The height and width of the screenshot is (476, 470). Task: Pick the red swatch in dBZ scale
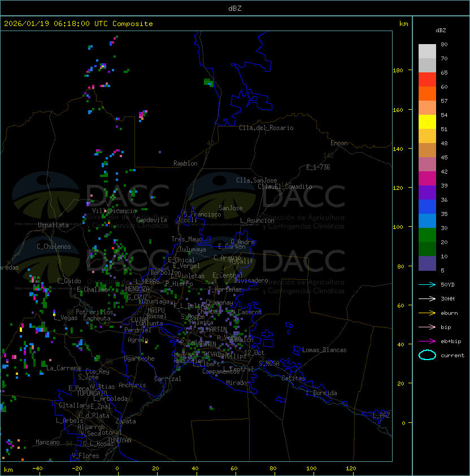click(x=427, y=80)
